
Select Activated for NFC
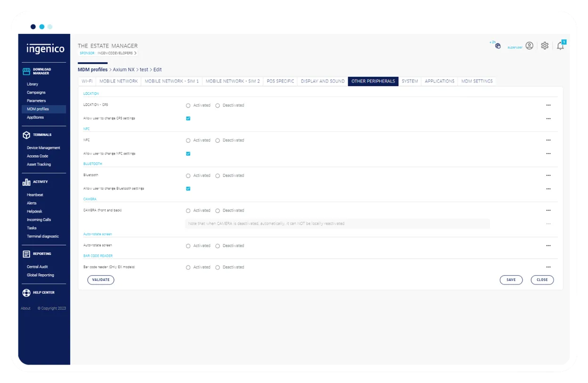(x=188, y=140)
